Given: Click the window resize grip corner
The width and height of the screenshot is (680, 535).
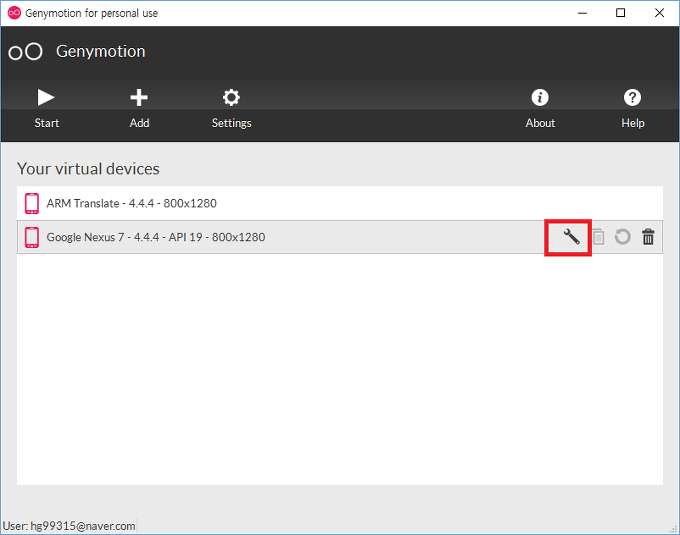Looking at the screenshot, I should point(673,529).
